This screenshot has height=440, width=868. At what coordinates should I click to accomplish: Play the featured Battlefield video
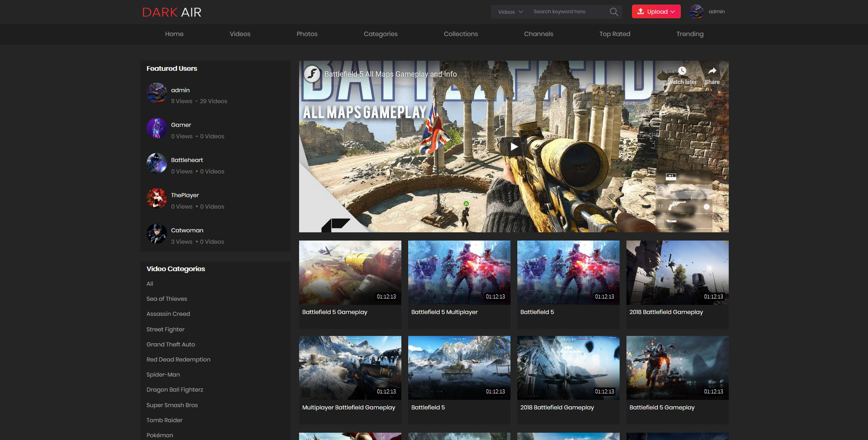coord(514,147)
